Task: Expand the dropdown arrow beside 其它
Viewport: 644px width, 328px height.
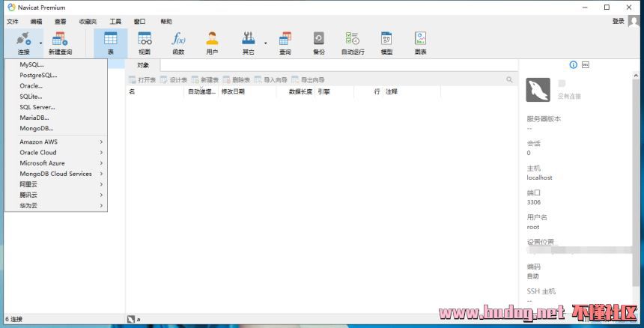Action: tap(265, 43)
